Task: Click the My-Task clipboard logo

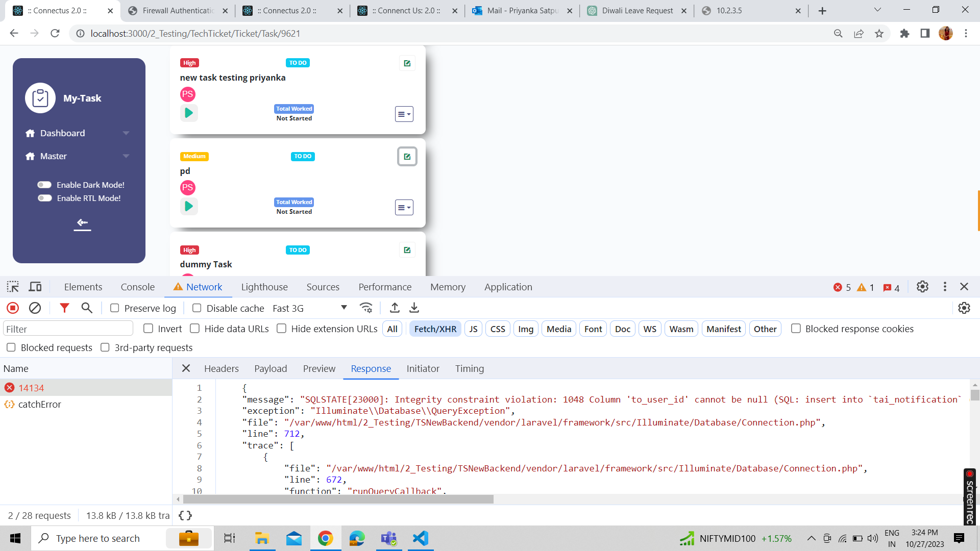Action: click(40, 98)
